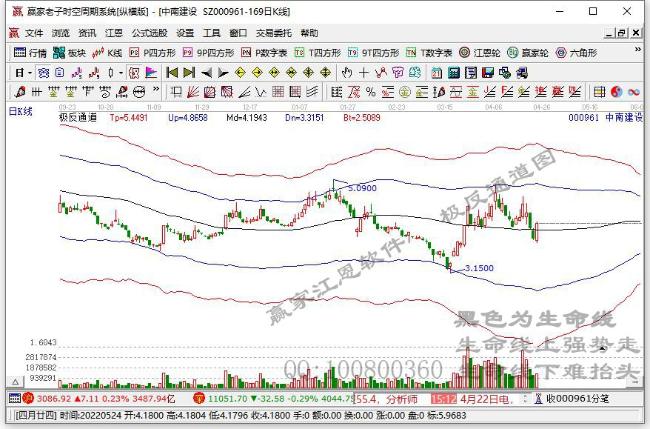The width and height of the screenshot is (650, 429).
Task: Click the pink flag chart icon
Action: (151, 73)
